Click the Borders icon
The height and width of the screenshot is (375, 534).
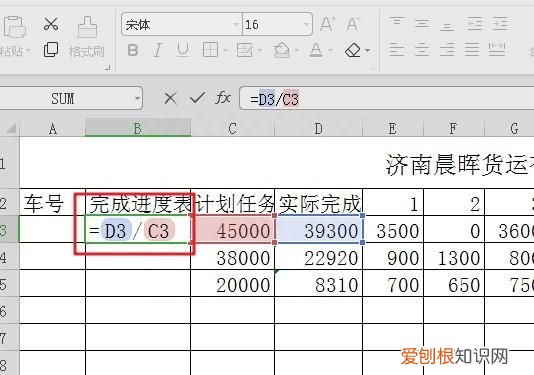[210, 50]
